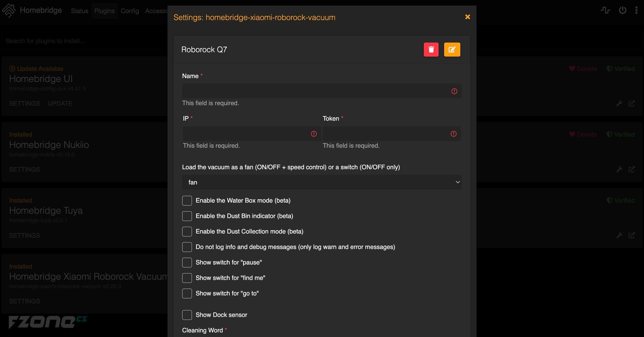Click into the Name input field
The width and height of the screenshot is (644, 337).
click(x=322, y=91)
